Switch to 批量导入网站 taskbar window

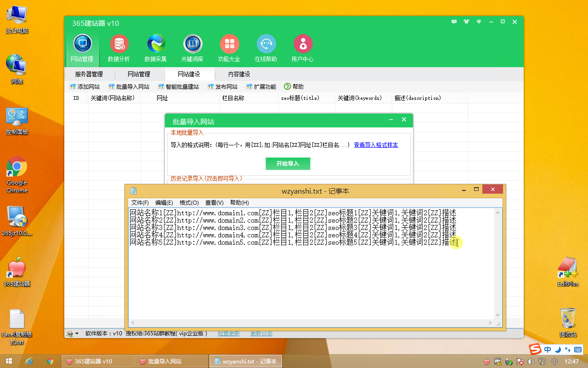coord(171,361)
